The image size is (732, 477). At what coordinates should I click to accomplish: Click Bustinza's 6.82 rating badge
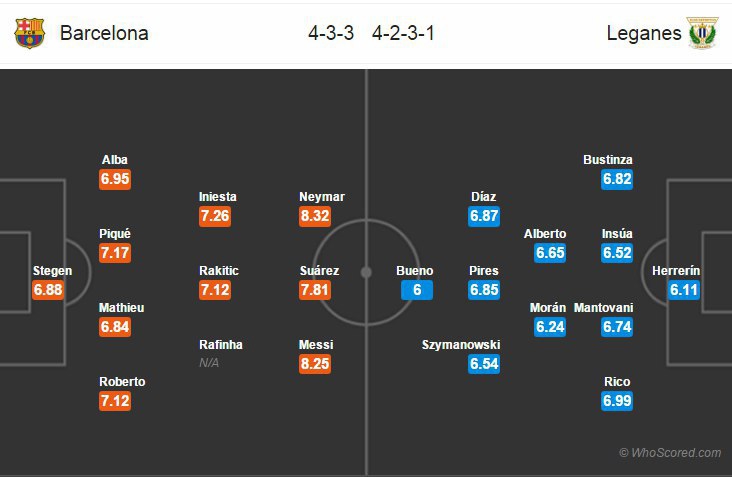click(x=617, y=179)
